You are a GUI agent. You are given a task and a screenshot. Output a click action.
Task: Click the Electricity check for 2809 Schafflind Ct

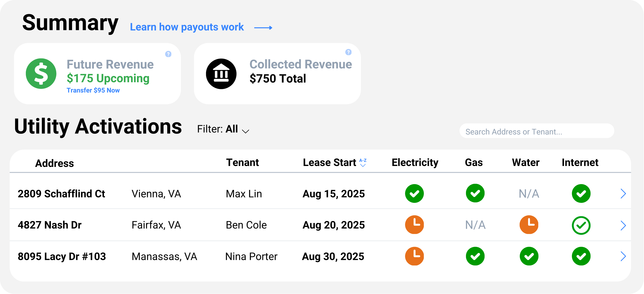tap(414, 194)
